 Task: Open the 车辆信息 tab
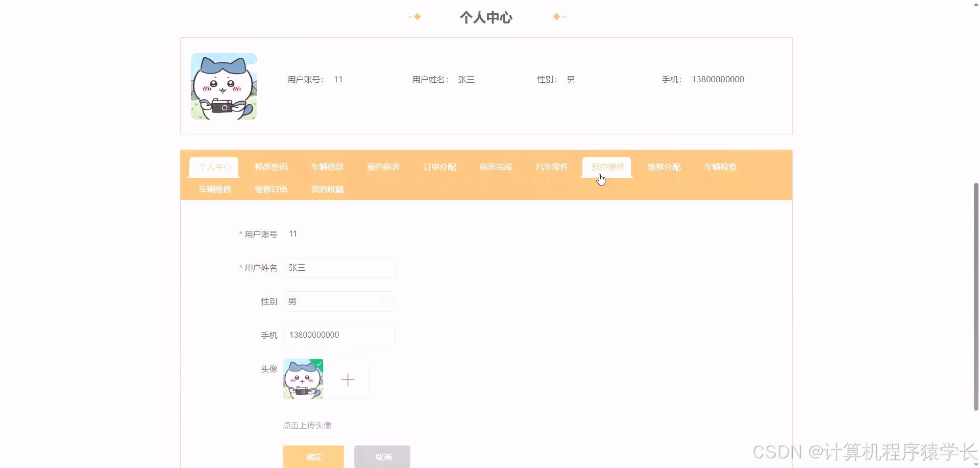click(327, 167)
